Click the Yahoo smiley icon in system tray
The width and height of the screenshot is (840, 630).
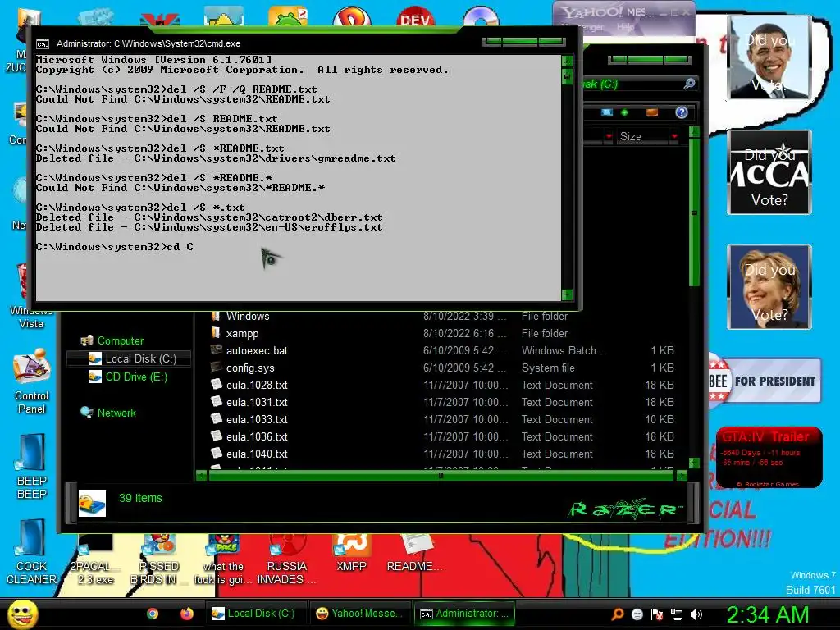pyautogui.click(x=637, y=614)
